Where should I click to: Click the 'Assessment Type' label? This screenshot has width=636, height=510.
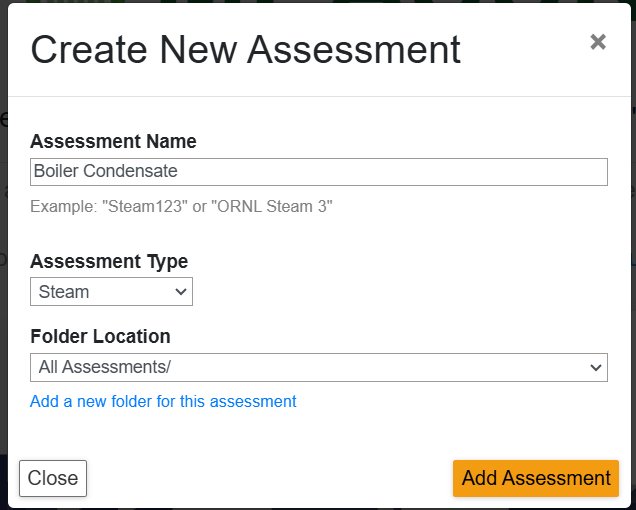click(x=109, y=261)
